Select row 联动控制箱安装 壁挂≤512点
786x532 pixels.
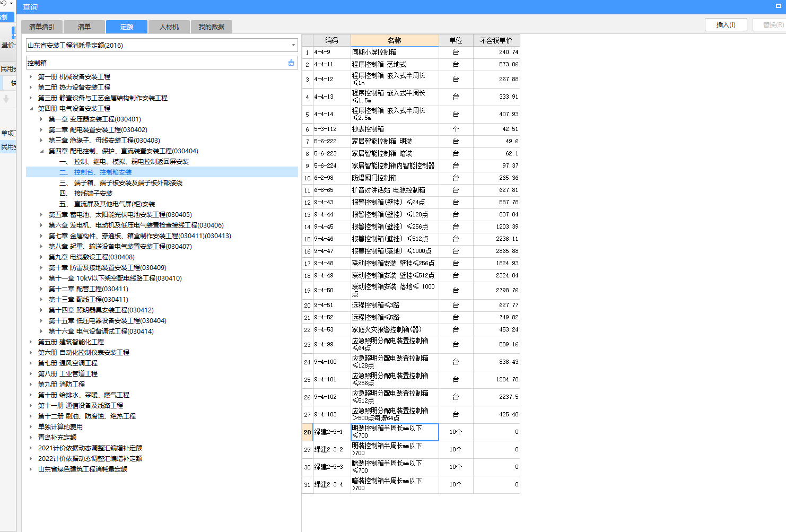(x=395, y=275)
